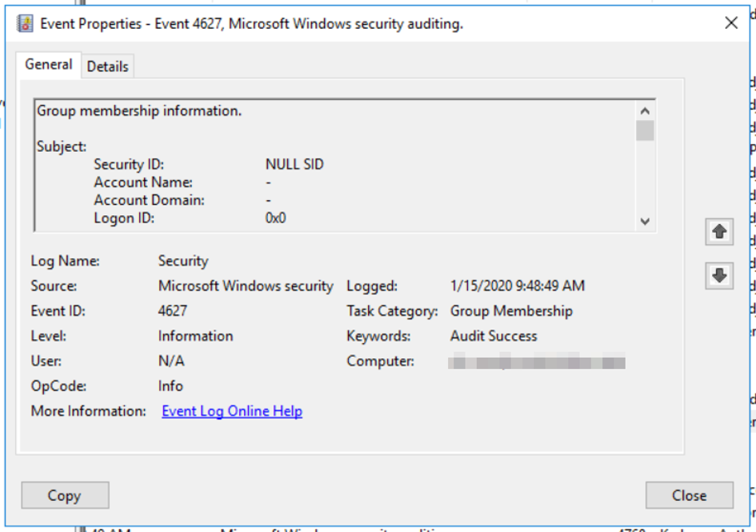Click the Logged timestamp 1/15/2020 9:48:49 AM
756x532 pixels.
(x=518, y=286)
